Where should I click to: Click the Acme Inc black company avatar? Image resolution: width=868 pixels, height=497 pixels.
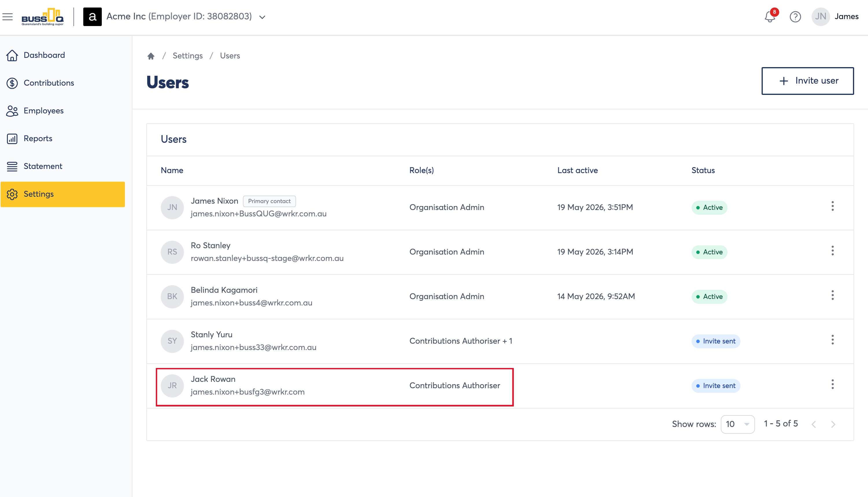pos(92,17)
